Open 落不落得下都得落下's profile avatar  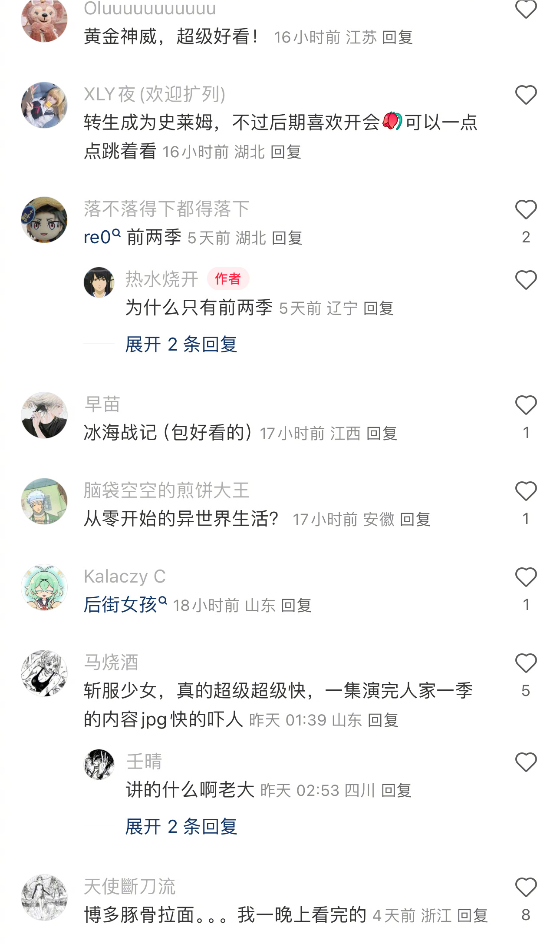44,220
